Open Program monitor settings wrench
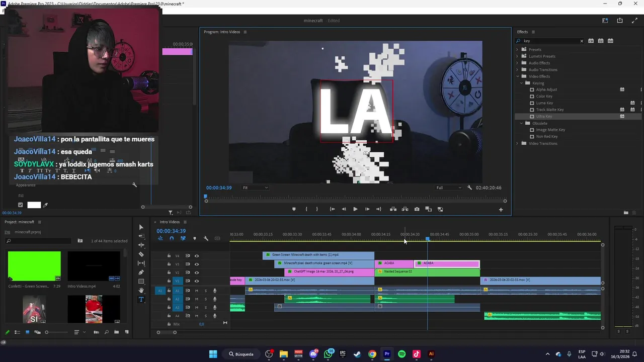The image size is (644, 362). coord(469,188)
